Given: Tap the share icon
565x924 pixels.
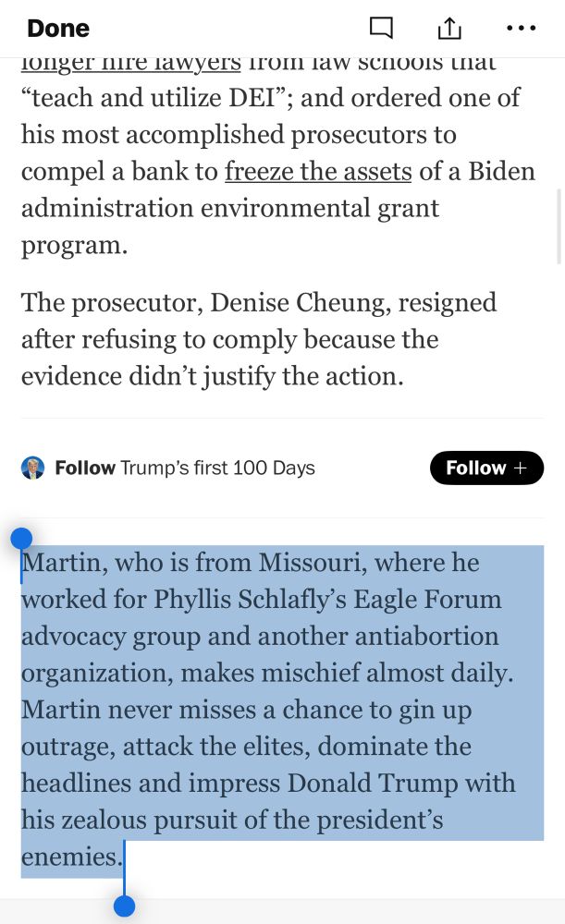Looking at the screenshot, I should tap(449, 27).
